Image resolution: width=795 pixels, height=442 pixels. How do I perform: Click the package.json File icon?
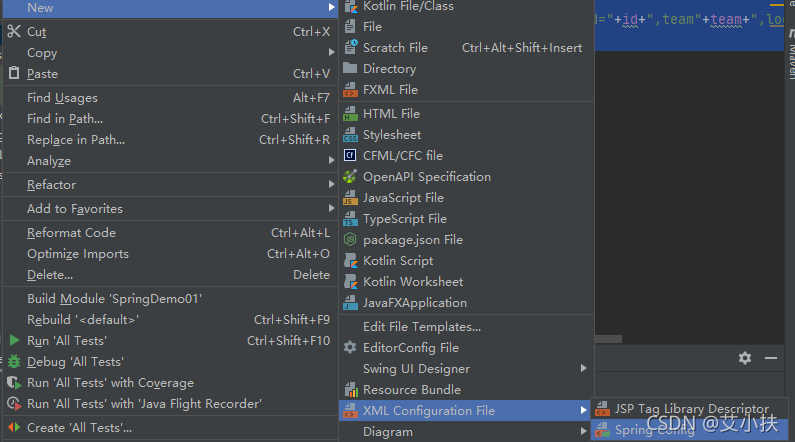tap(350, 239)
